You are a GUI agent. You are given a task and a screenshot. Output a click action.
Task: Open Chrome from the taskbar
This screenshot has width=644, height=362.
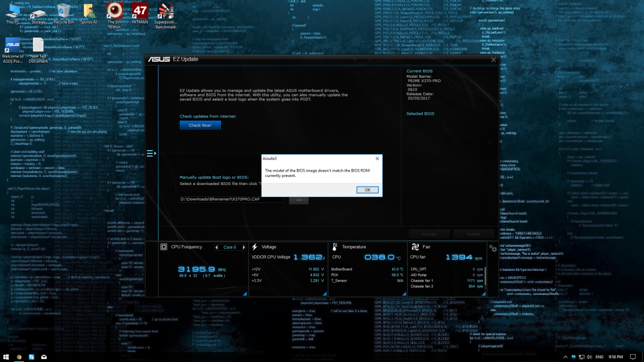pos(19,357)
